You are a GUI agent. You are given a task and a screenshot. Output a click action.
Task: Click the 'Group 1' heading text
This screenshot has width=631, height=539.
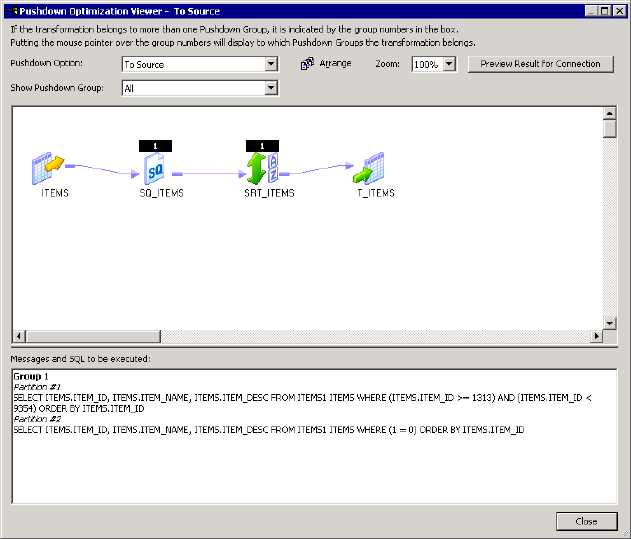[x=31, y=376]
